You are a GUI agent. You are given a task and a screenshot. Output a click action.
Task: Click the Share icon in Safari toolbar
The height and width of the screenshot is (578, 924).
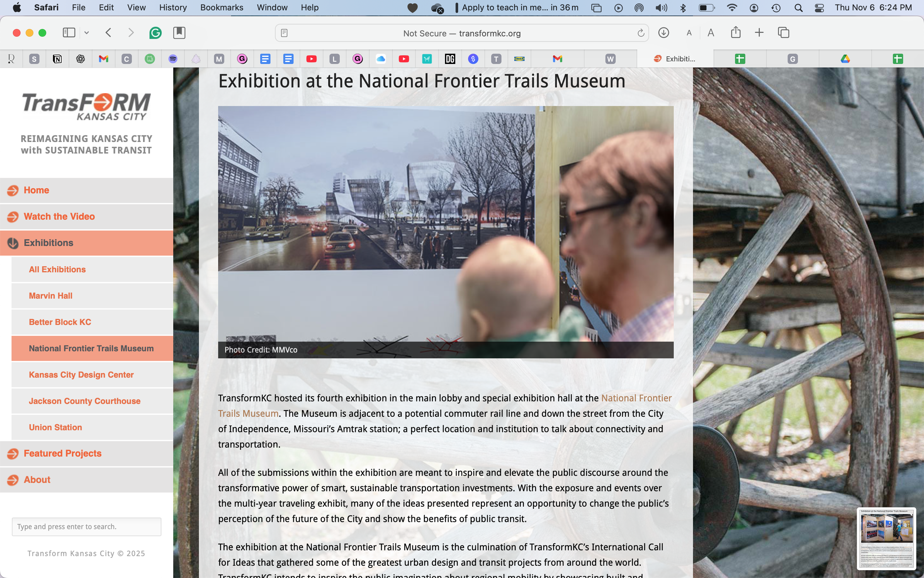pyautogui.click(x=735, y=33)
